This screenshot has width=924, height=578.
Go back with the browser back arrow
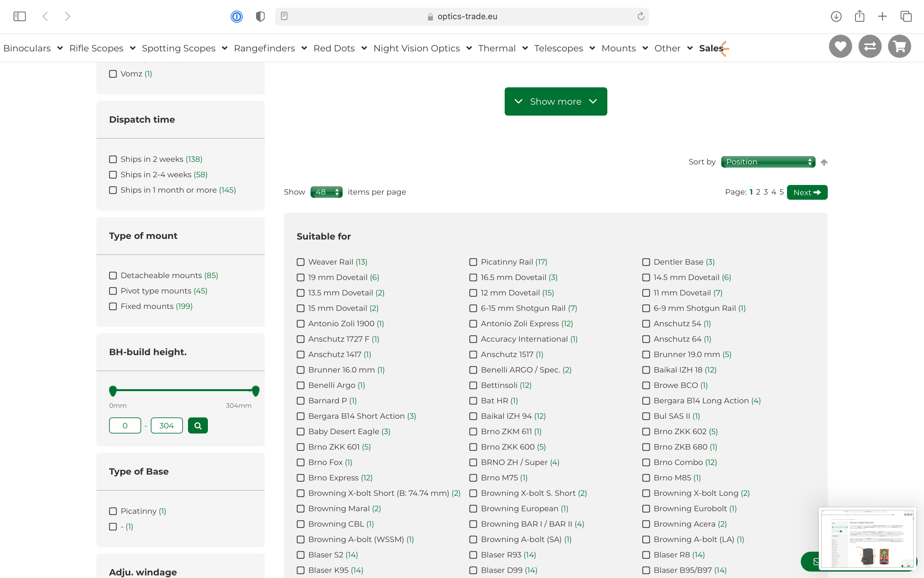tap(45, 16)
